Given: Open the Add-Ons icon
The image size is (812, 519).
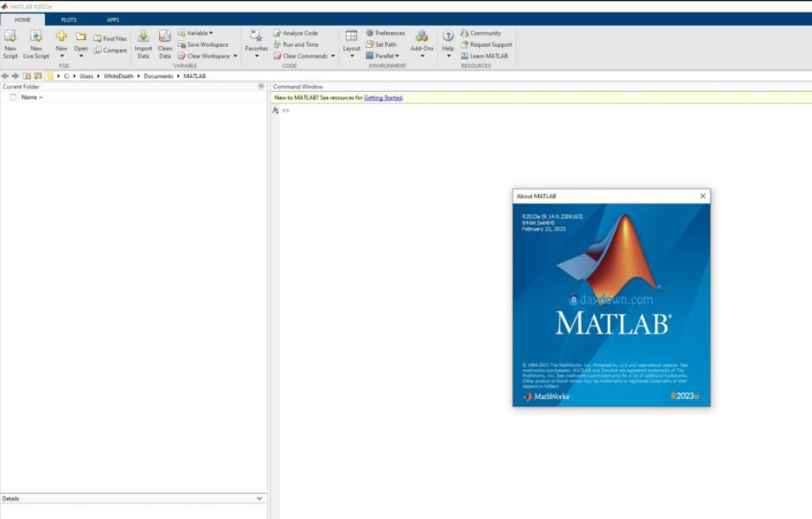Looking at the screenshot, I should (x=422, y=36).
